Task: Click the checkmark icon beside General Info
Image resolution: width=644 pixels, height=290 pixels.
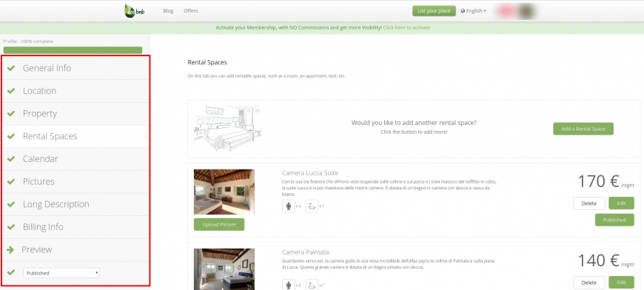Action: [x=11, y=68]
